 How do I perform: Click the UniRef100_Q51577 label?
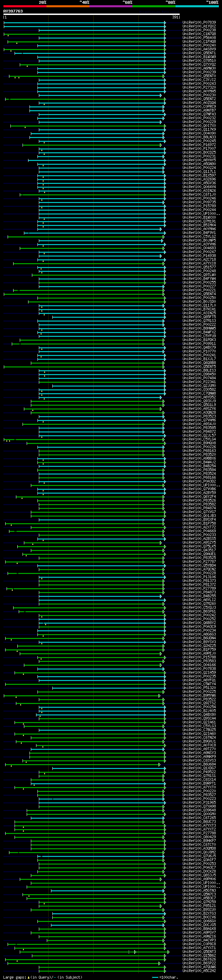click(x=199, y=267)
